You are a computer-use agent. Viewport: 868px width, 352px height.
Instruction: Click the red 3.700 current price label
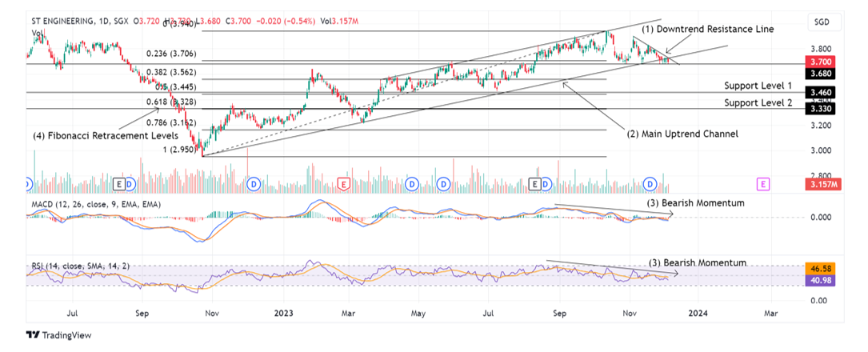(821, 62)
